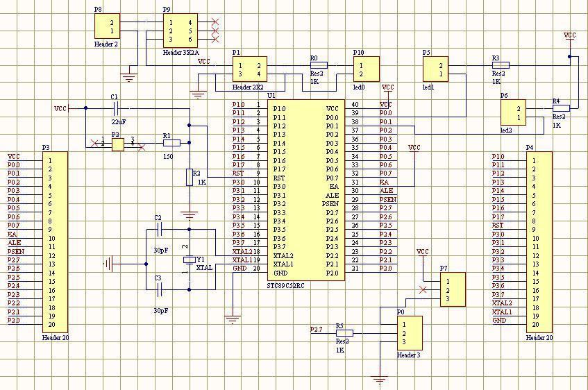Click the "PSEN" pin name inside U1

click(x=330, y=203)
